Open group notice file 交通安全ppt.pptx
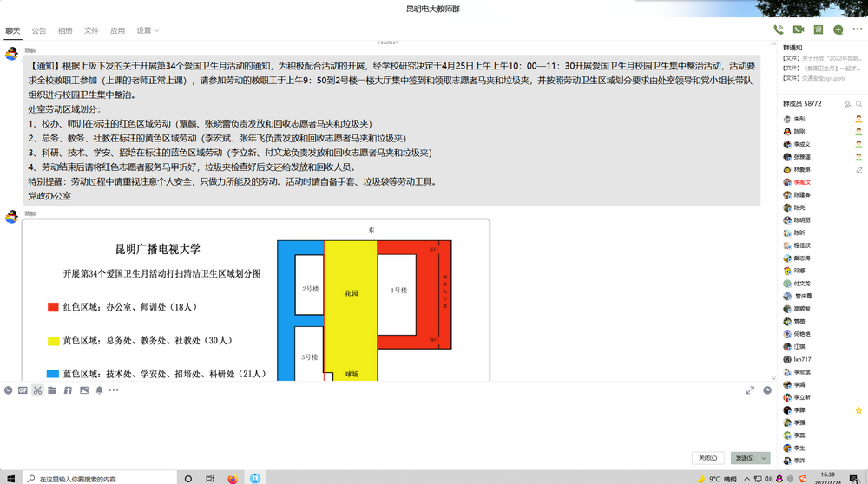Image resolution: width=868 pixels, height=484 pixels. pyautogui.click(x=815, y=79)
